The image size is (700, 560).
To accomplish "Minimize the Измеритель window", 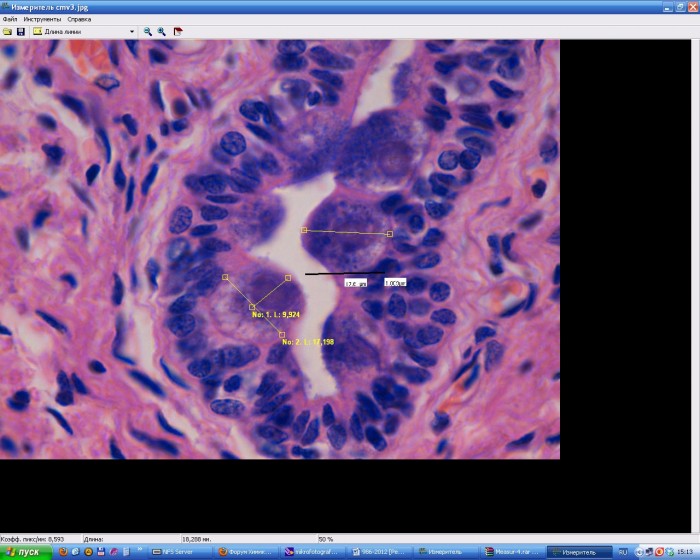I will click(x=667, y=7).
